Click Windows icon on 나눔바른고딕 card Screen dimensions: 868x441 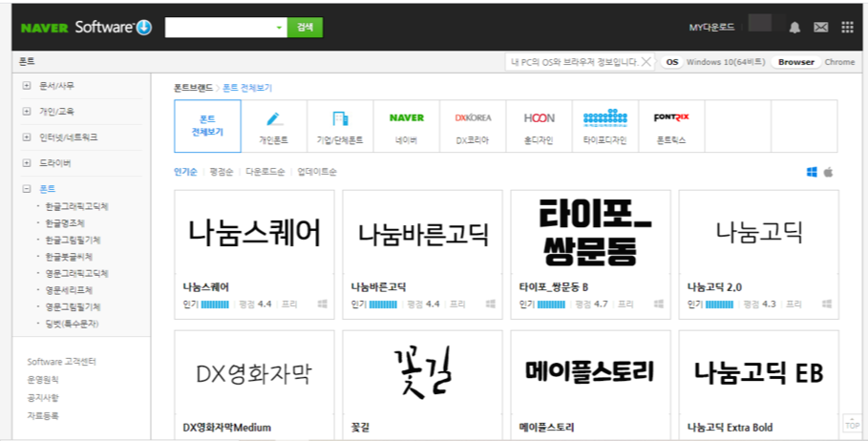coord(491,304)
